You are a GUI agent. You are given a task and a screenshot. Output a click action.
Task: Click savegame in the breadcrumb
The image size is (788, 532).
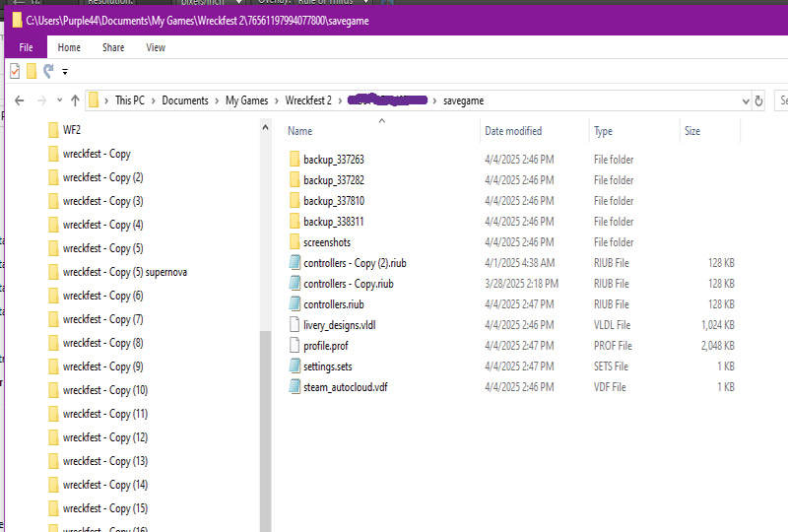tap(463, 100)
